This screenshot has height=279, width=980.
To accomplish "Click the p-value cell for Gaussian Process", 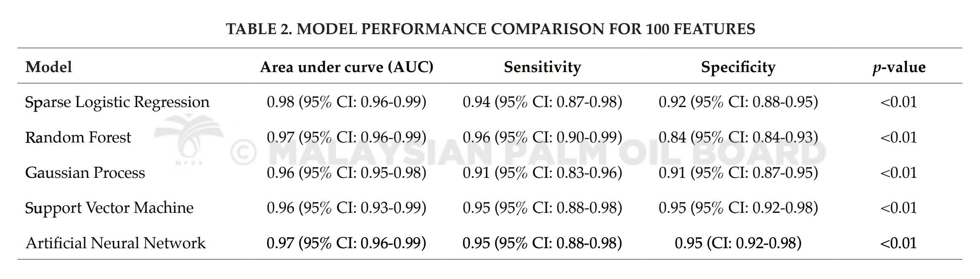I will (899, 173).
